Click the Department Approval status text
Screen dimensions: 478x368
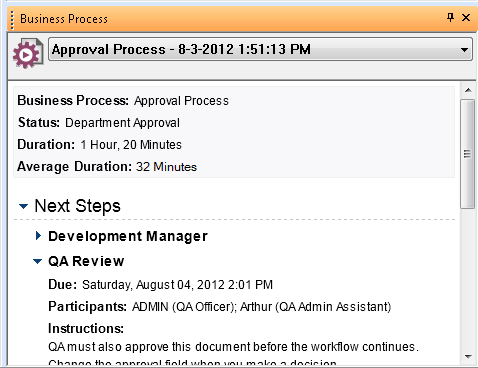pos(122,123)
